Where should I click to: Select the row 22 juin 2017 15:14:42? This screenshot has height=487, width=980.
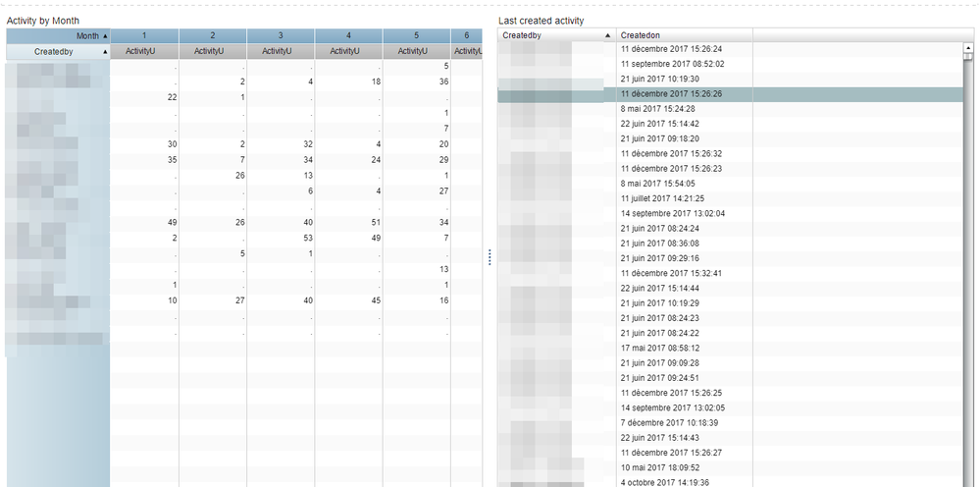point(731,124)
